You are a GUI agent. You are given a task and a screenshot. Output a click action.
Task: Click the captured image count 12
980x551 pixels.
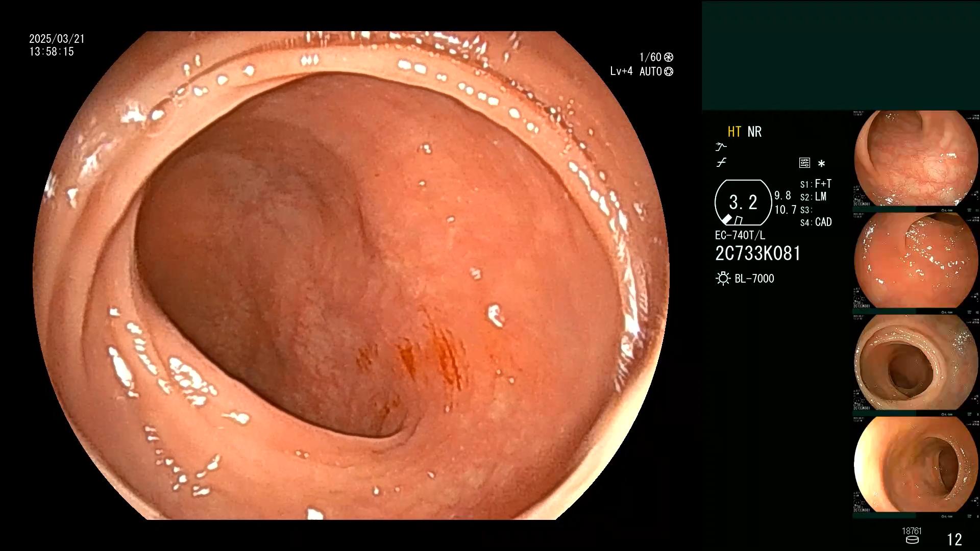(954, 539)
